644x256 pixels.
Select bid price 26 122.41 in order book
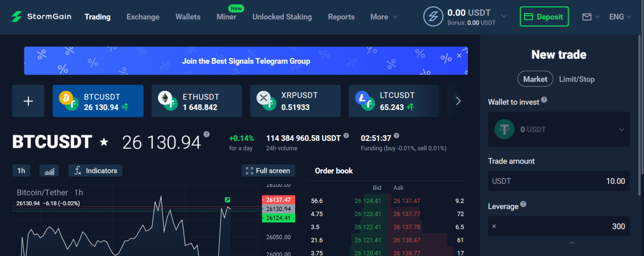pyautogui.click(x=368, y=227)
